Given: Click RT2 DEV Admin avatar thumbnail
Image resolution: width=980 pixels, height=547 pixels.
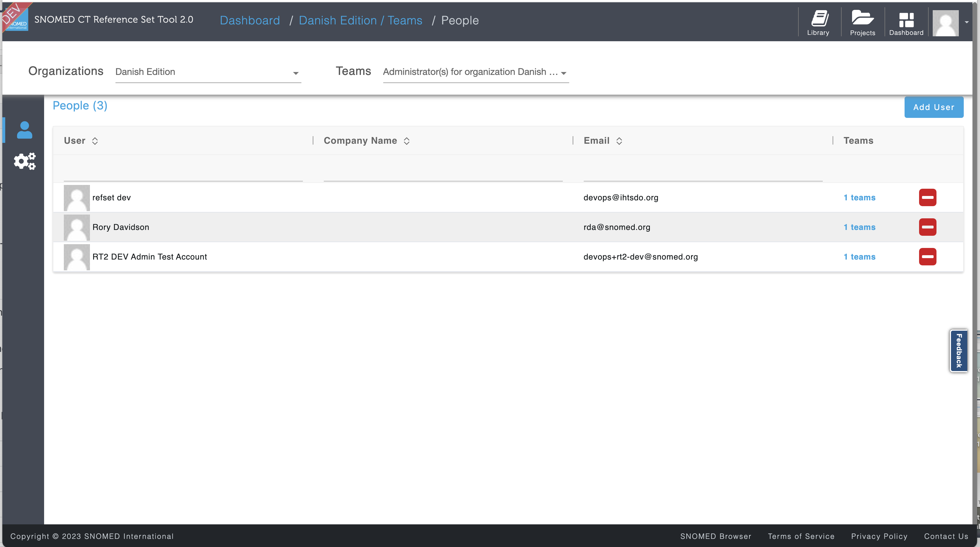Looking at the screenshot, I should click(77, 257).
